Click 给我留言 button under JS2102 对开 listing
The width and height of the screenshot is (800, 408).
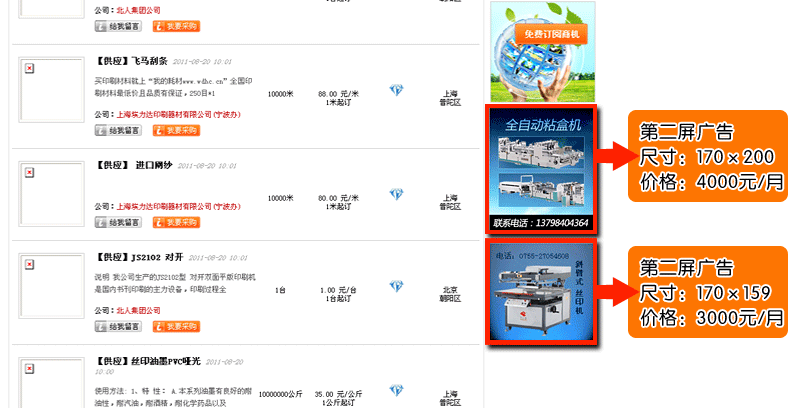[x=118, y=326]
